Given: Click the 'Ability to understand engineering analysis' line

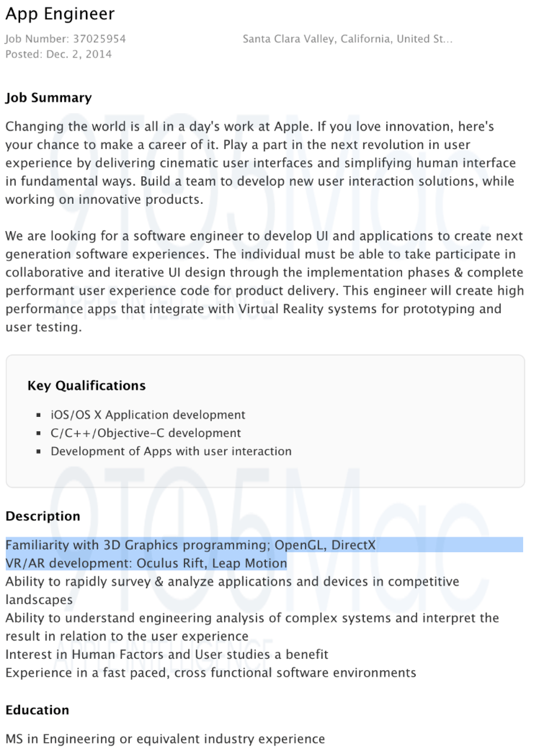Looking at the screenshot, I should [x=252, y=618].
